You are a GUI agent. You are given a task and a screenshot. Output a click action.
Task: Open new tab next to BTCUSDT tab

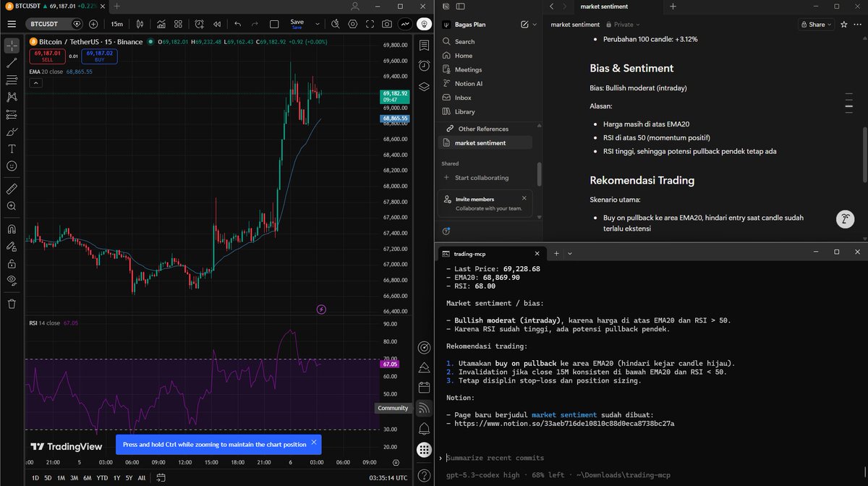(116, 6)
